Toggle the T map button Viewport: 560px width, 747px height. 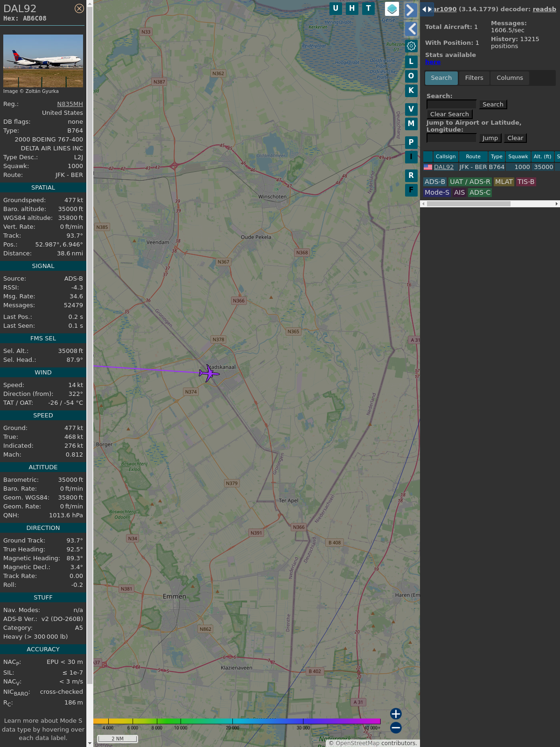(x=369, y=8)
